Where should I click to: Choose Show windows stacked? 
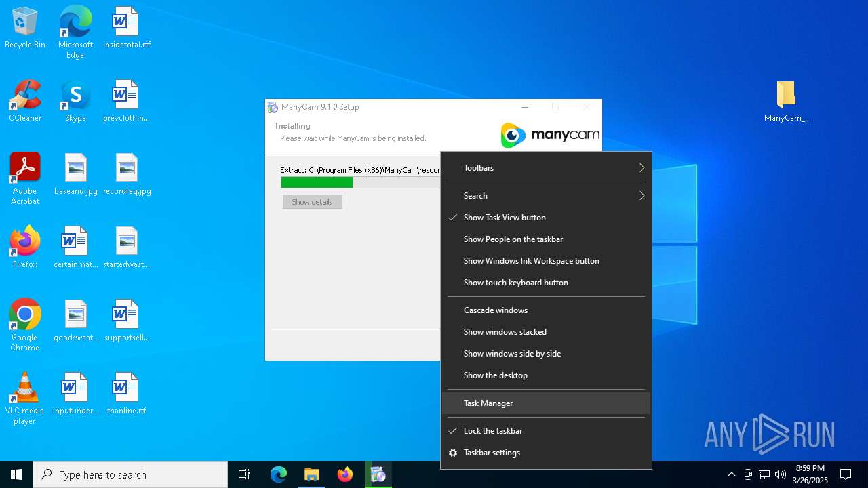click(x=546, y=332)
